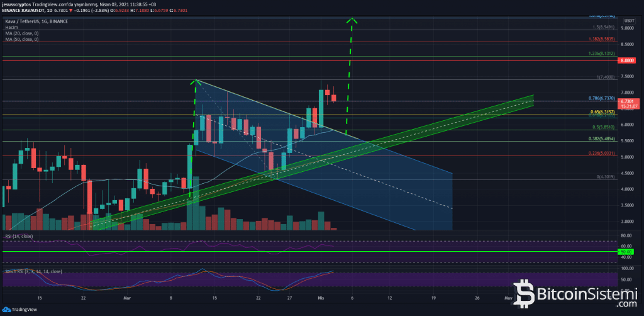Image resolution: width=644 pixels, height=316 pixels.
Task: Click the green 50.00 RSI level tag
Action: point(627,252)
